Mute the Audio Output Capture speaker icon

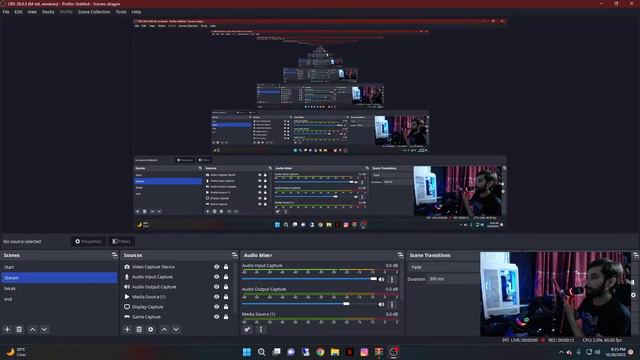(381, 304)
